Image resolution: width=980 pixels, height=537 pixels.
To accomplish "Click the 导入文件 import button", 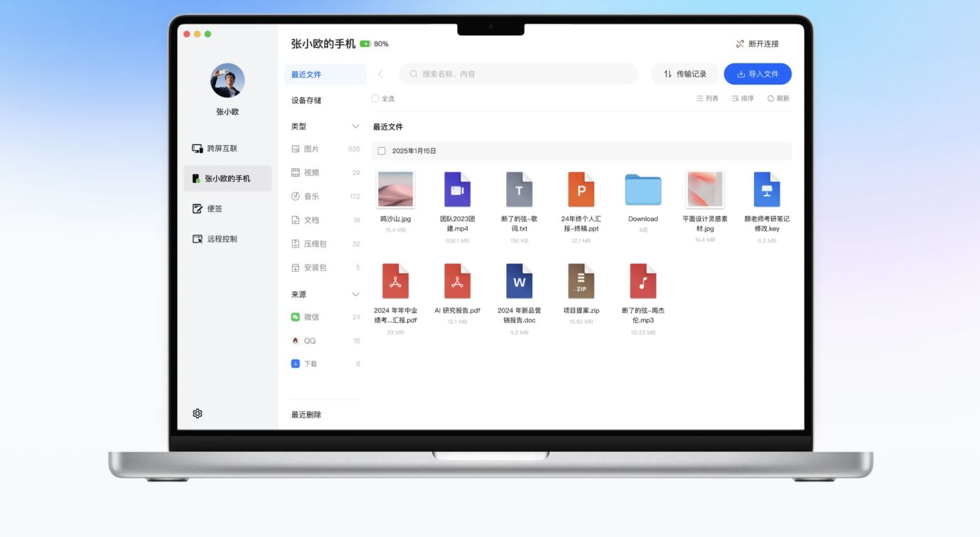I will pyautogui.click(x=758, y=74).
